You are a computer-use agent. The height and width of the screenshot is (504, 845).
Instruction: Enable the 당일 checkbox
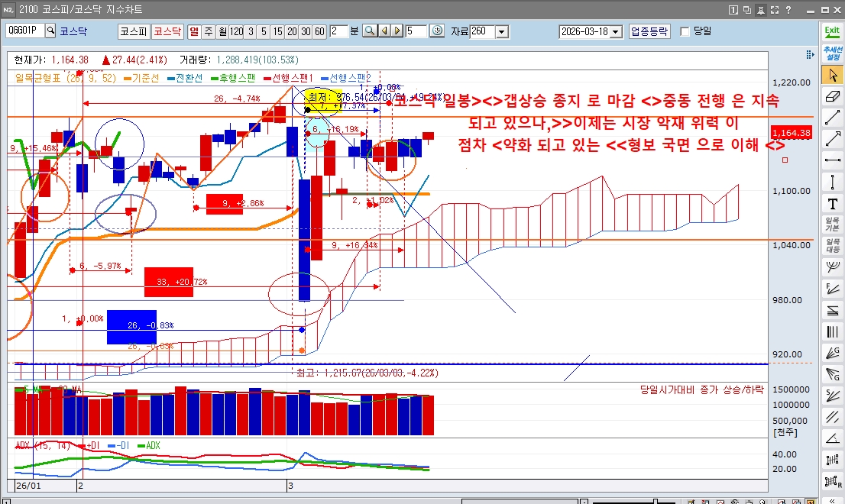tap(685, 31)
